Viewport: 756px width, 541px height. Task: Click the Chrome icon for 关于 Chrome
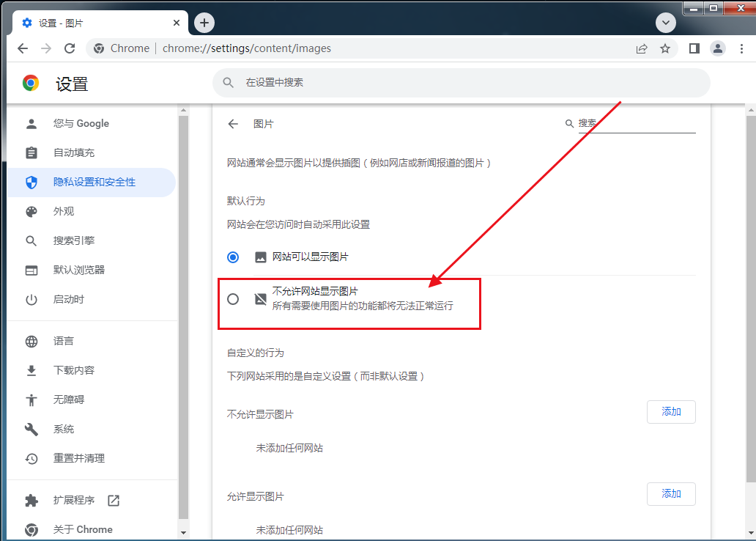[x=31, y=529]
